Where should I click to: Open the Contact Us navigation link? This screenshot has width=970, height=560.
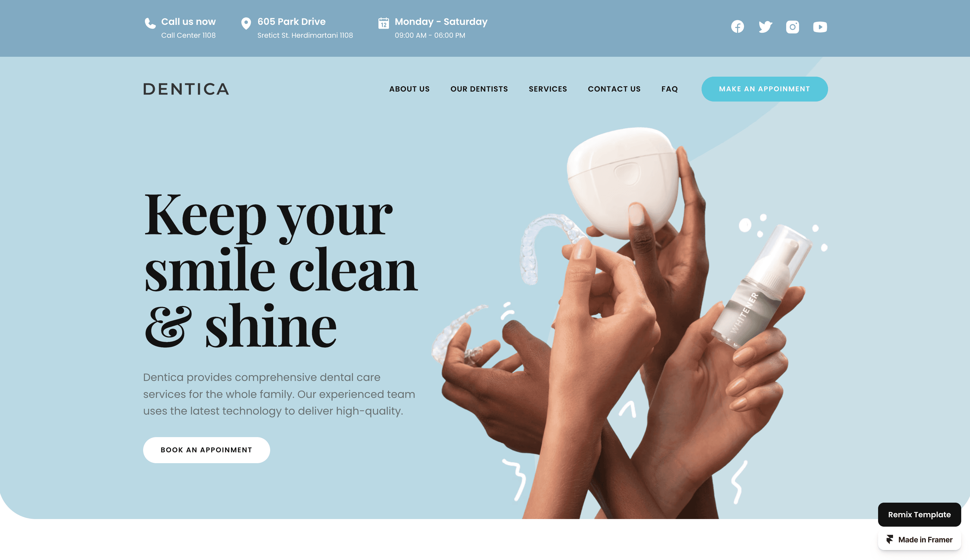[614, 89]
